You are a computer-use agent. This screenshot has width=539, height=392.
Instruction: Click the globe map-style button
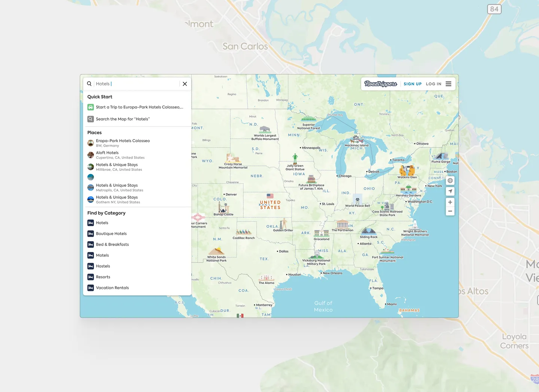click(x=450, y=180)
